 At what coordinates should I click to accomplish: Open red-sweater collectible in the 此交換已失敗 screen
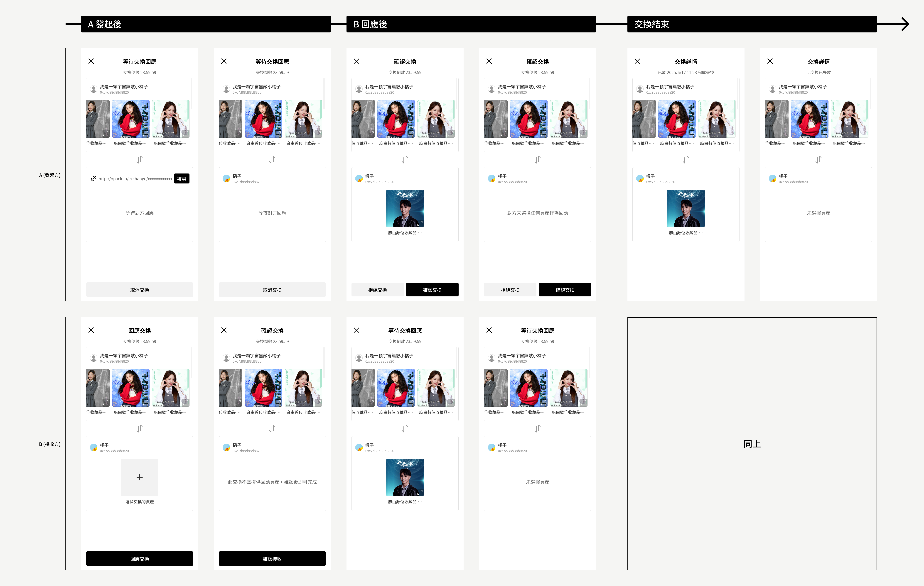[x=810, y=119]
